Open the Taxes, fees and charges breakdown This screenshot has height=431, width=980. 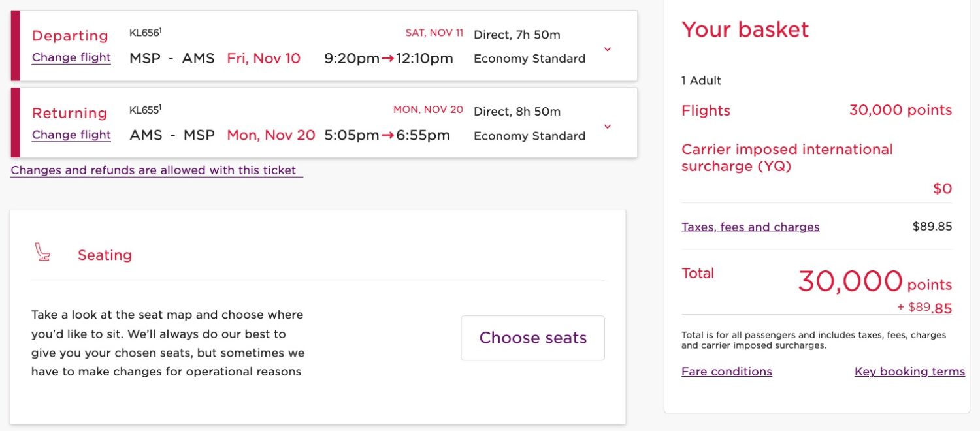750,226
